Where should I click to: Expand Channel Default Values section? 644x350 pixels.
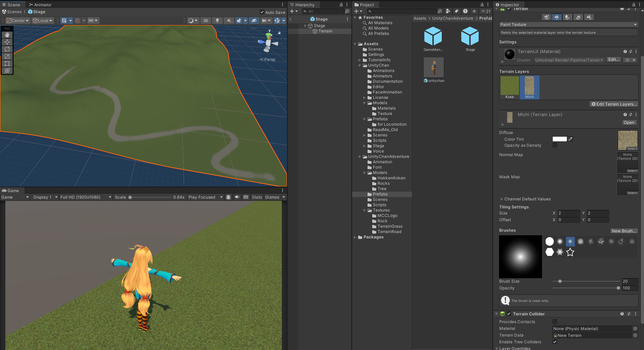click(502, 199)
